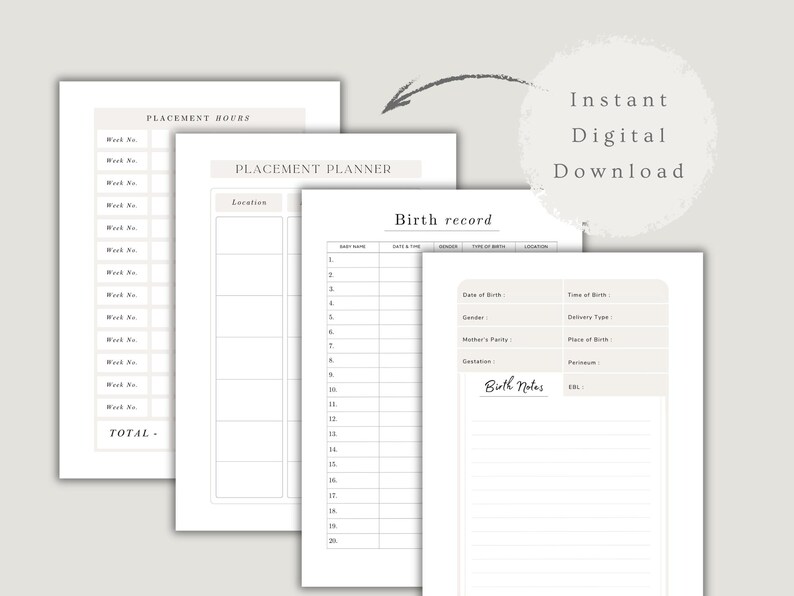Viewport: 794px width, 596px height.
Task: Select the Birth Notes script heading
Action: [x=514, y=386]
